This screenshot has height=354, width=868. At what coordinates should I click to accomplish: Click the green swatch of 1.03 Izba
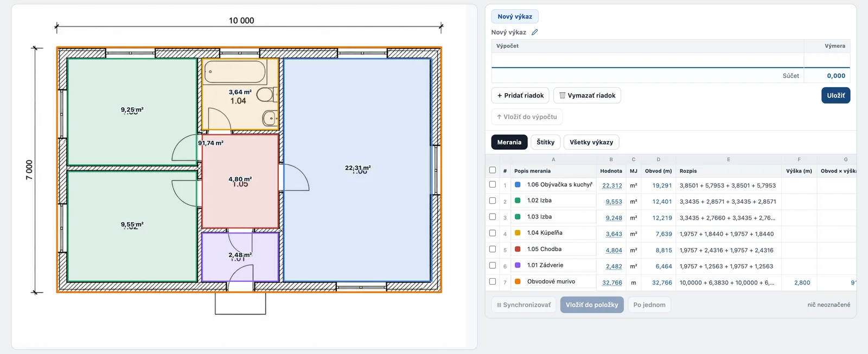point(518,217)
